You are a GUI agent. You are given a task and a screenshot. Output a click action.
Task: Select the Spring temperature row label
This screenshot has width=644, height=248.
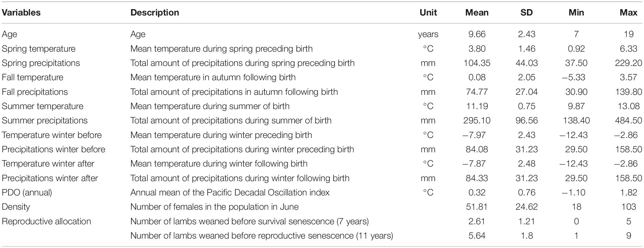[39, 49]
